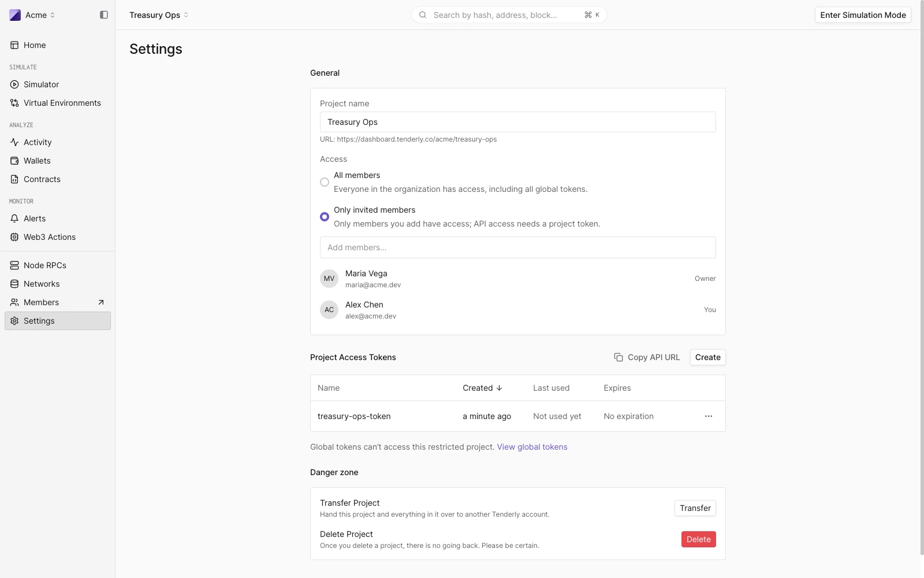Sort tokens by Expires column

click(x=617, y=388)
